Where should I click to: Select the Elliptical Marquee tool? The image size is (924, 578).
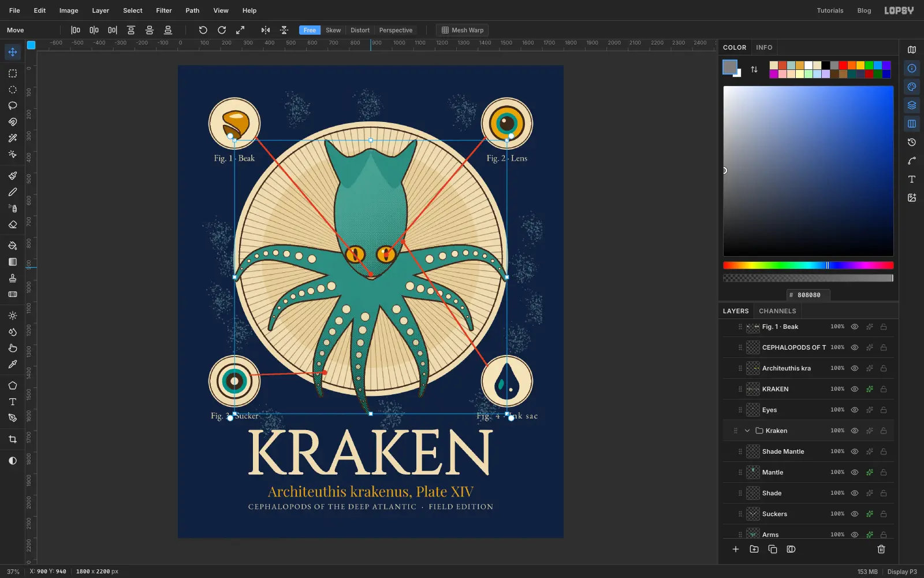[13, 90]
